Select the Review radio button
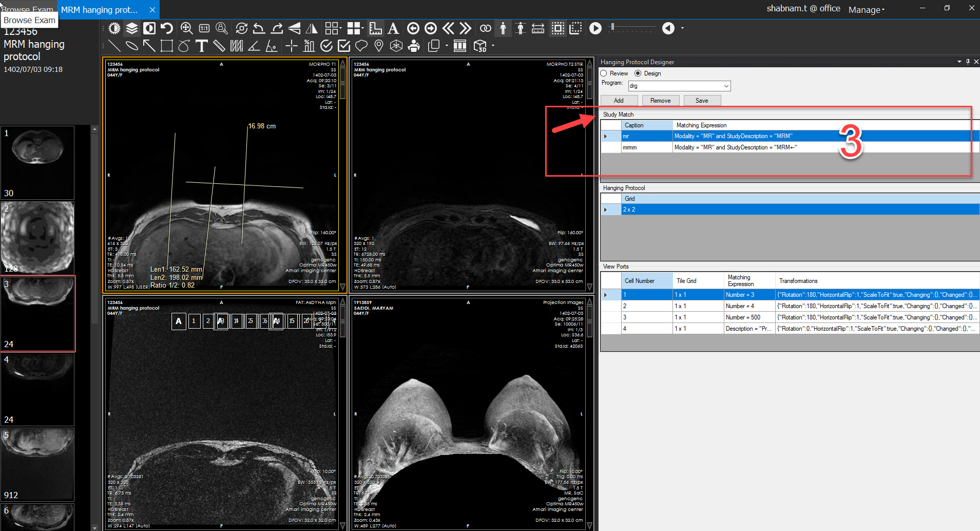980x531 pixels. click(x=603, y=73)
